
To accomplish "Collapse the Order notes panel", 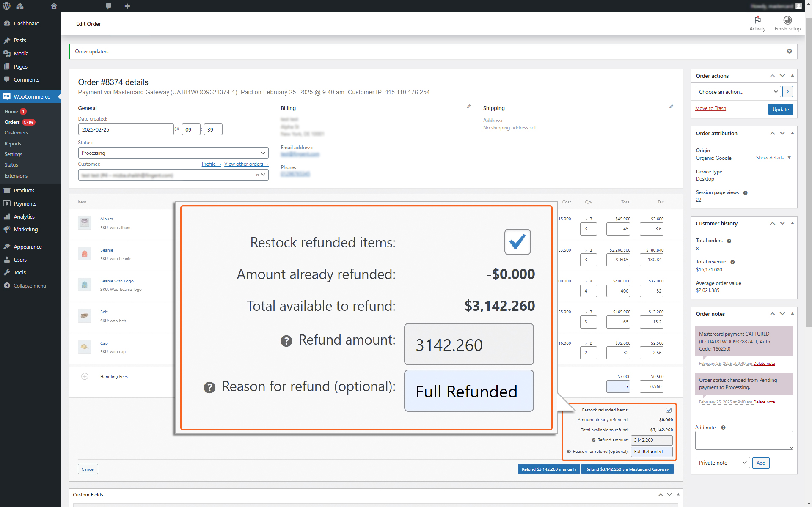I will click(792, 314).
